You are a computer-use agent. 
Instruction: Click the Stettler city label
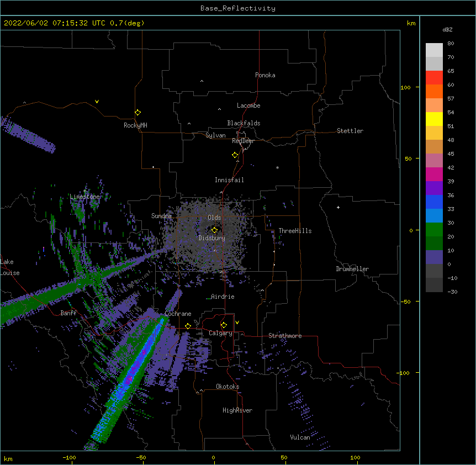(350, 131)
